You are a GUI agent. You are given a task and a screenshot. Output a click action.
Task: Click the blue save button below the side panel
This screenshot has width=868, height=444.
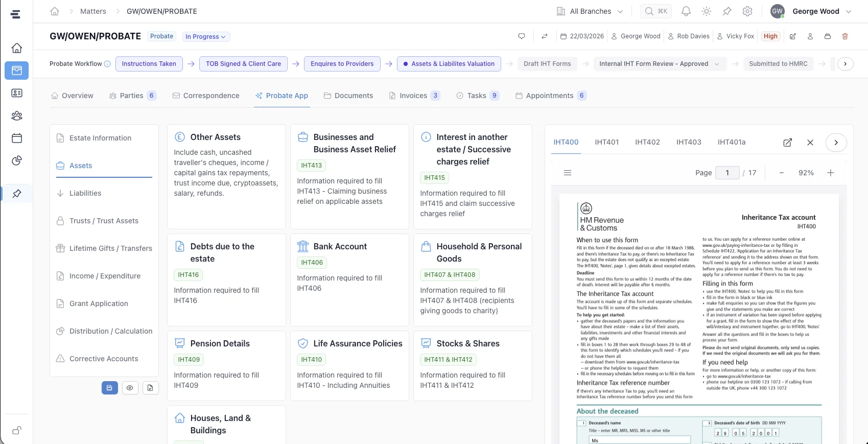click(x=109, y=388)
